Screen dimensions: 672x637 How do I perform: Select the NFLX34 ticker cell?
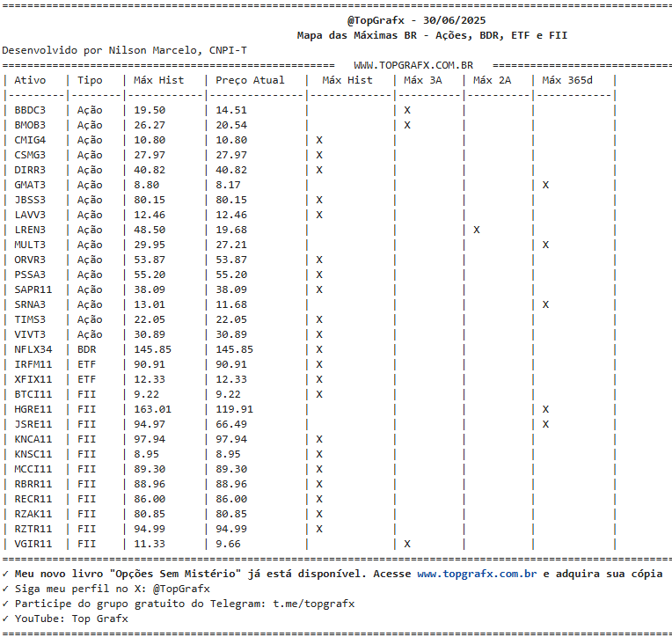33,350
